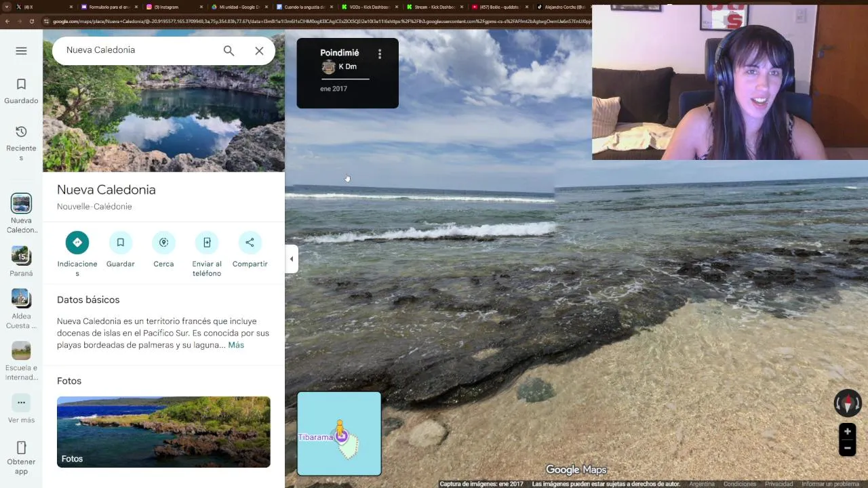Viewport: 868px width, 488px height.
Task: Clear the search box with X
Action: point(259,51)
